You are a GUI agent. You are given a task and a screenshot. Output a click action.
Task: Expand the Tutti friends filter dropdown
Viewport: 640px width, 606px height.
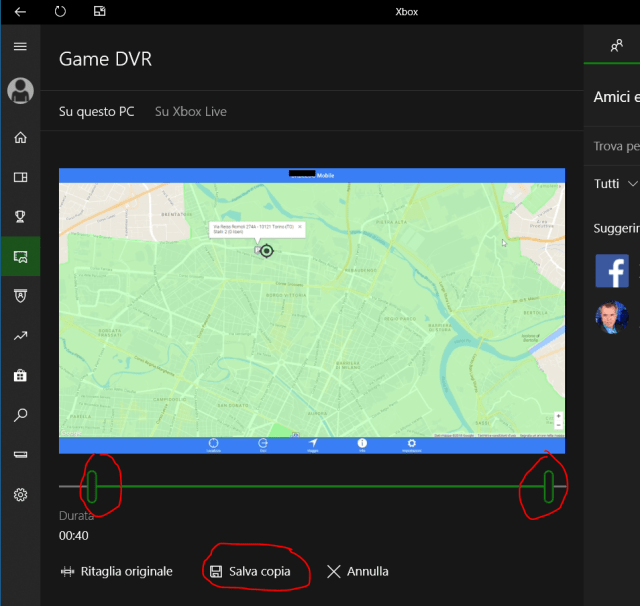[x=615, y=184]
